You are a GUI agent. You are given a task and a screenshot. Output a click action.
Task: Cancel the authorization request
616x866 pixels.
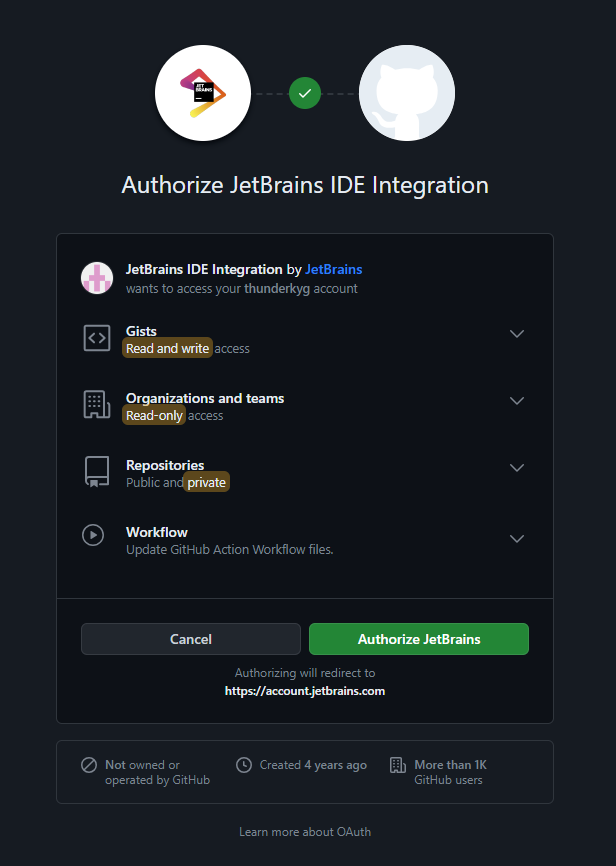click(191, 639)
